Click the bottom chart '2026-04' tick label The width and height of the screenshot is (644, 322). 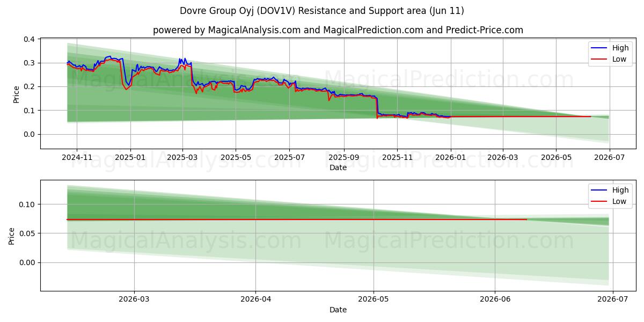(x=255, y=299)
